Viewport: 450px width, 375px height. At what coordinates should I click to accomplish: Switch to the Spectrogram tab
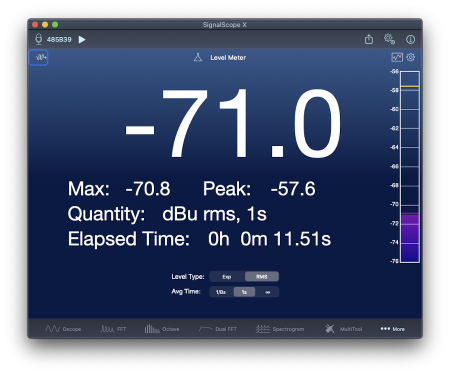[280, 329]
